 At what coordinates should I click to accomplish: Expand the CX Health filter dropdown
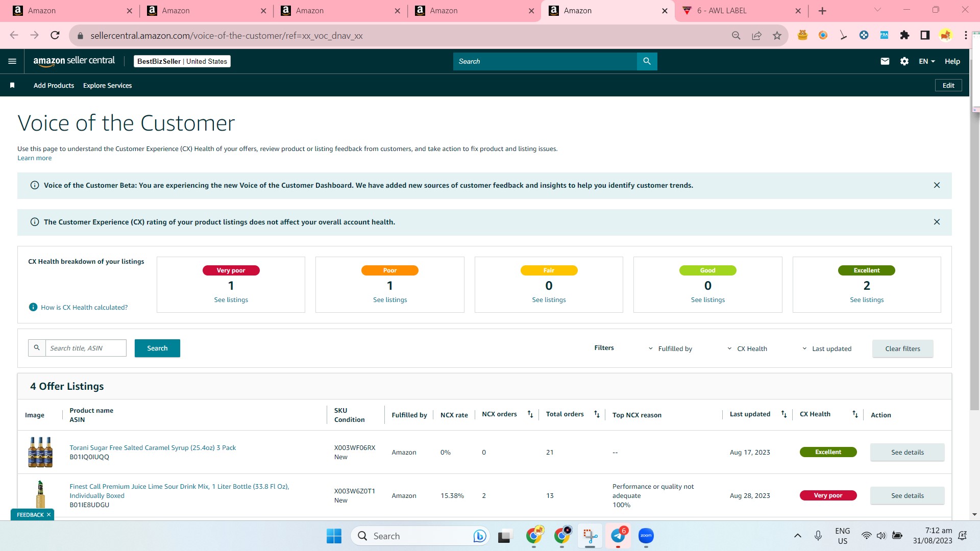pos(747,348)
